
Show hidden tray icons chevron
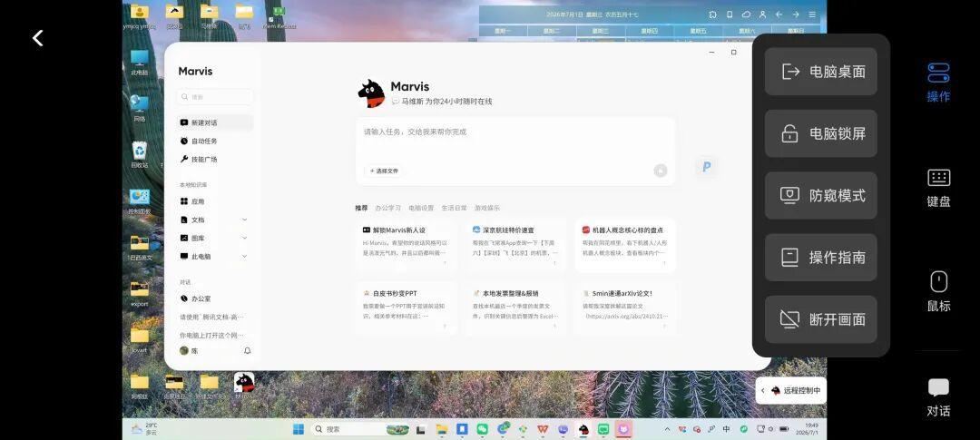pyautogui.click(x=667, y=429)
